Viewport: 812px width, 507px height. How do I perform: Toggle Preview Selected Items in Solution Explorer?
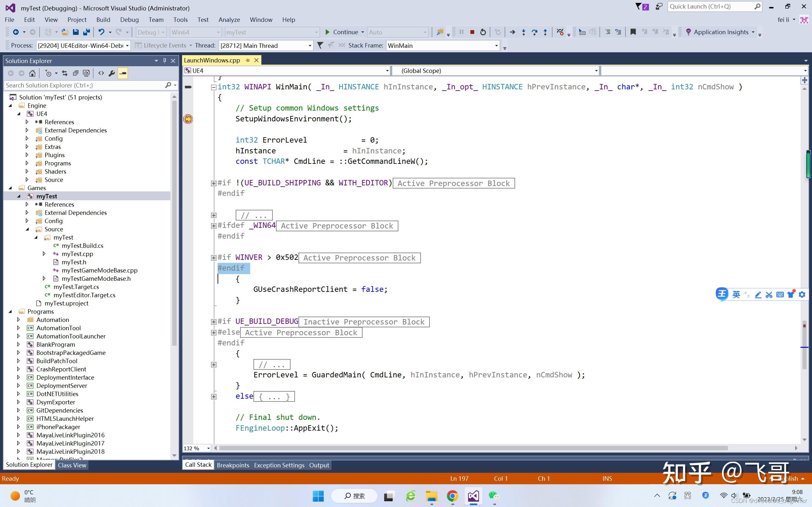click(123, 73)
